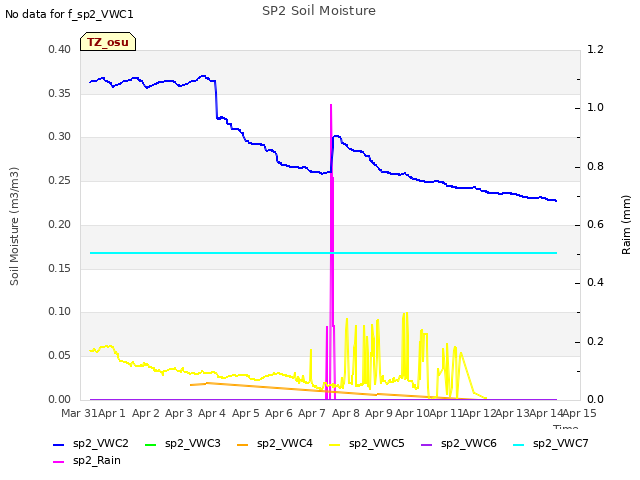Select the sp2_VWC5 legend label
Image resolution: width=640 pixels, height=480 pixels.
(377, 443)
